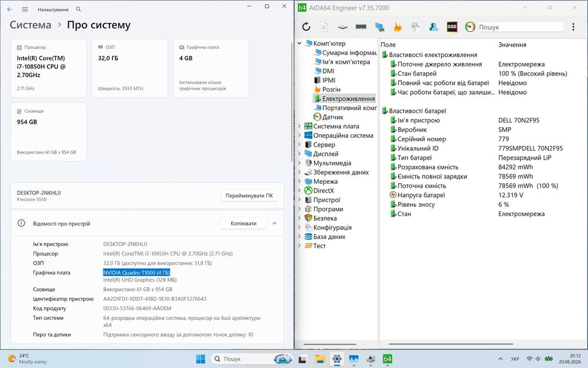Collapse the Відомості про пристрій section chevron
This screenshot has height=368, width=588.
coord(275,223)
